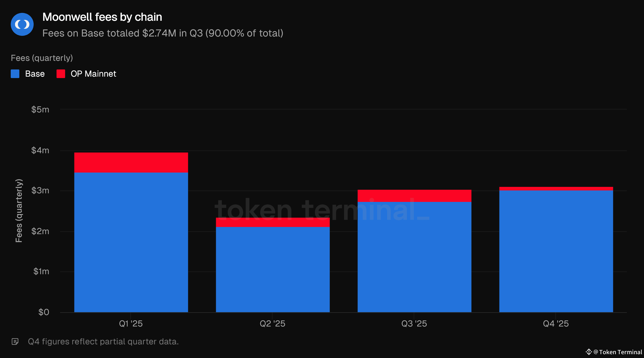Image resolution: width=644 pixels, height=358 pixels.
Task: Click the blue Base legend swatch
Action: (x=15, y=74)
